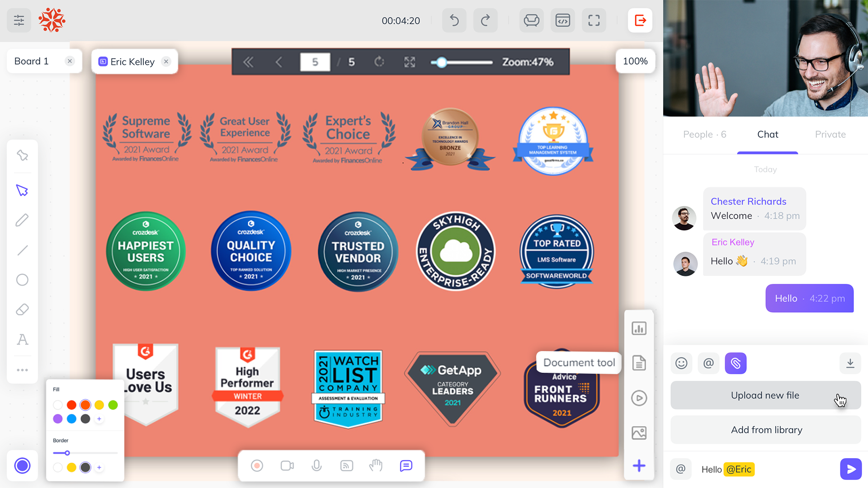
Task: Select the text tool
Action: coord(22,339)
